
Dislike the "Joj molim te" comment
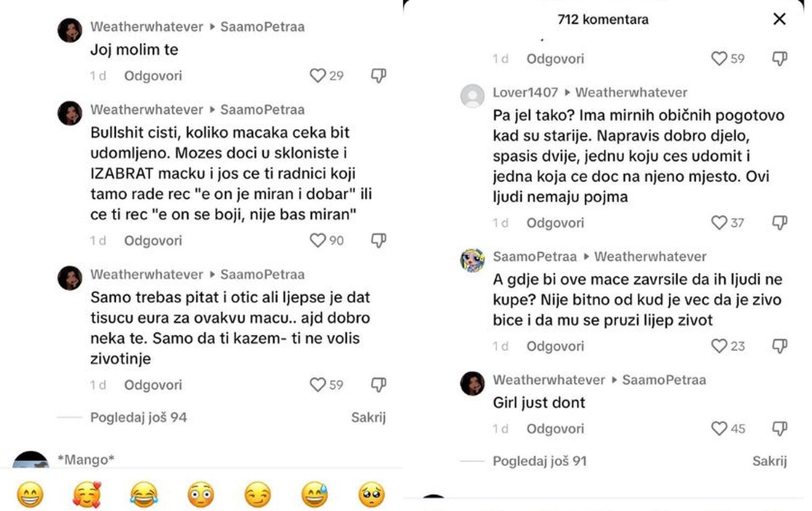379,76
